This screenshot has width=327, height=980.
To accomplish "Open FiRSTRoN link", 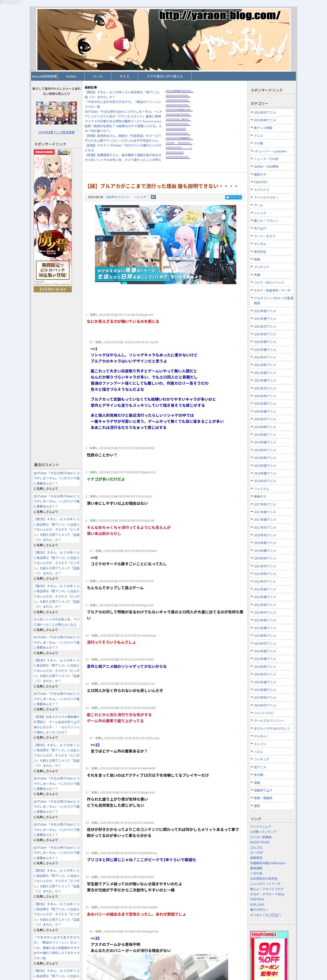I will [x=257, y=899].
